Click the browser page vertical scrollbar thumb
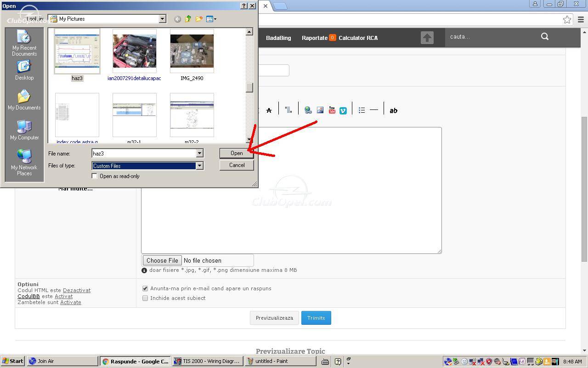 point(584,189)
